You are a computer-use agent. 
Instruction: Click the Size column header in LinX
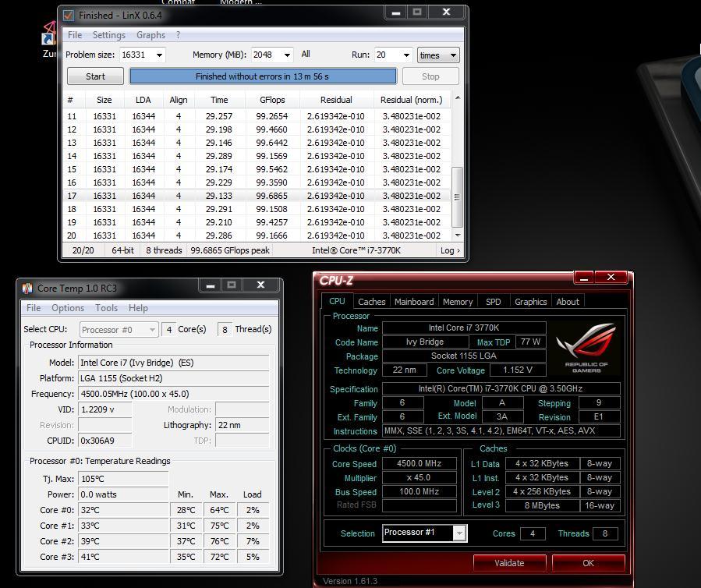point(104,100)
